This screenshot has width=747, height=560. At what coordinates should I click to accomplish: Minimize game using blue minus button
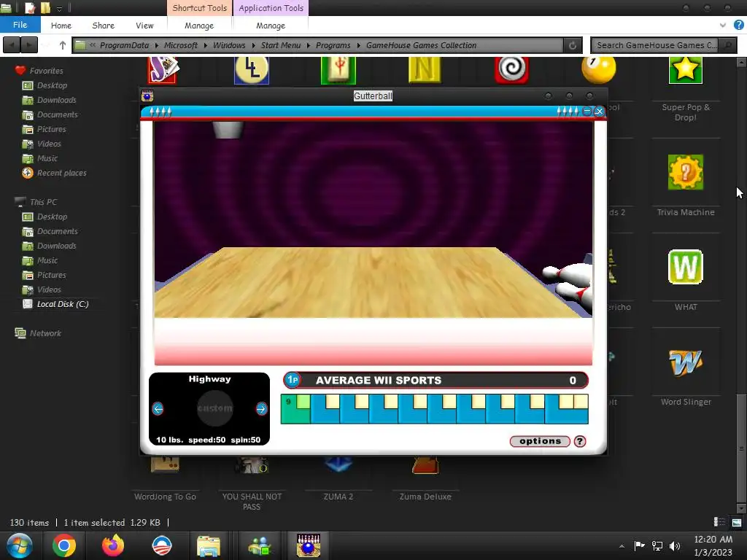(x=587, y=111)
